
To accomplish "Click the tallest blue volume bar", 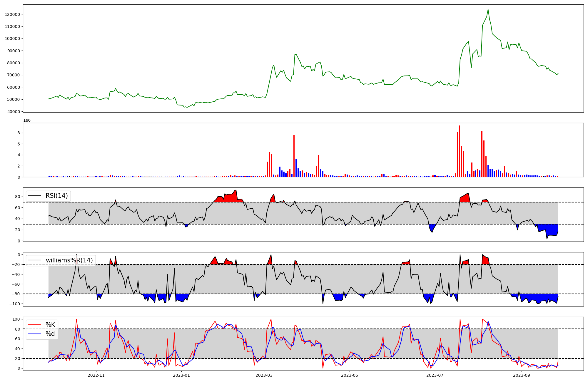I will [x=296, y=168].
